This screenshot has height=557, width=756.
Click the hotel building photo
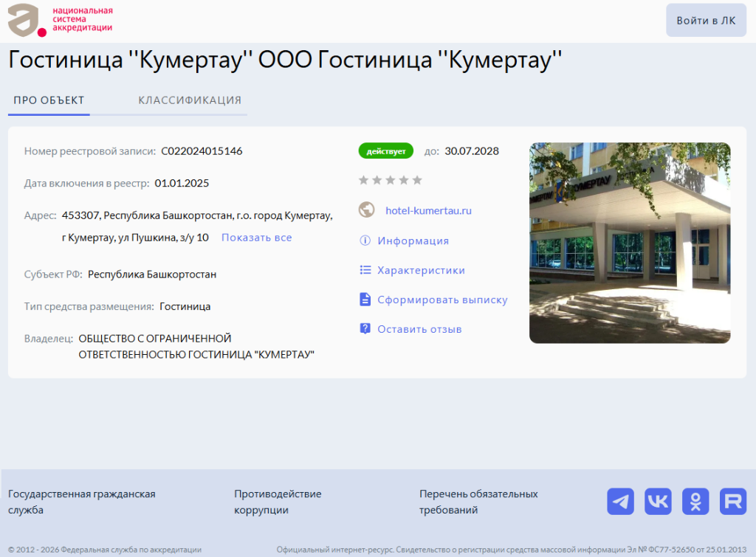coord(630,243)
